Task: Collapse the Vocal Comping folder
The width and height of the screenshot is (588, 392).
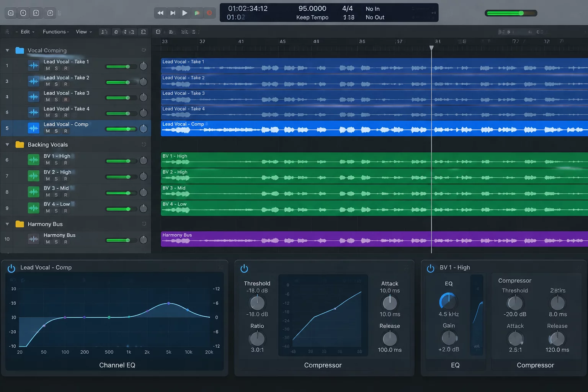Action: pos(7,50)
